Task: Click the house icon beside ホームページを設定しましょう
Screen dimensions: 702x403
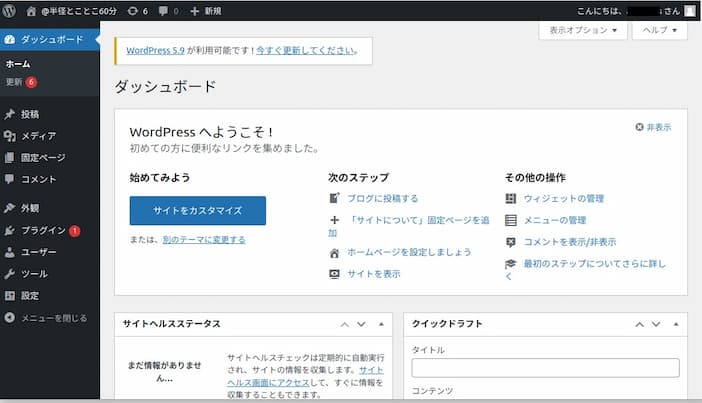Action: pos(334,253)
